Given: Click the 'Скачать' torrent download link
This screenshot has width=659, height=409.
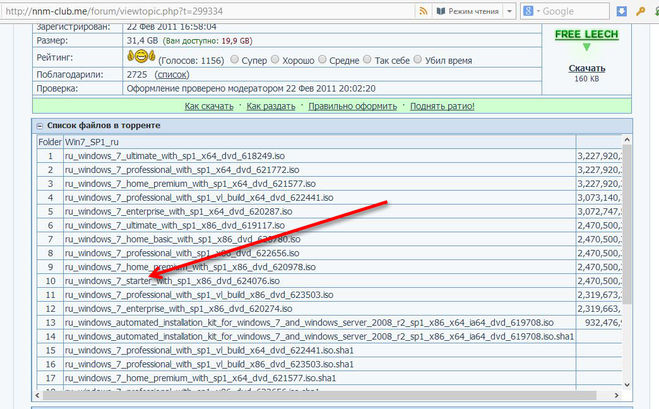Looking at the screenshot, I should (587, 68).
